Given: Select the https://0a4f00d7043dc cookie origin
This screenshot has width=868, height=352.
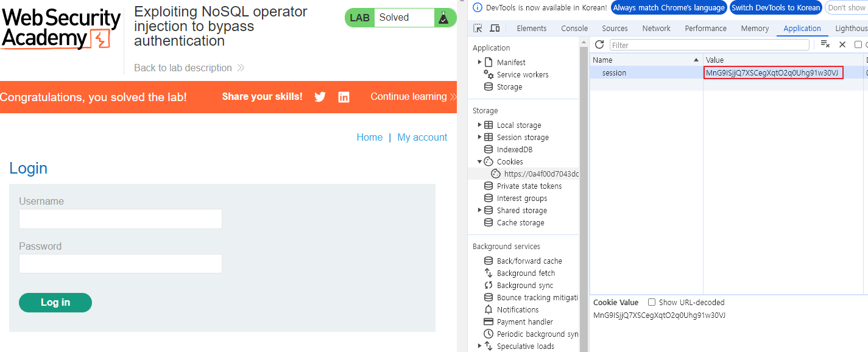Looking at the screenshot, I should click(x=542, y=174).
